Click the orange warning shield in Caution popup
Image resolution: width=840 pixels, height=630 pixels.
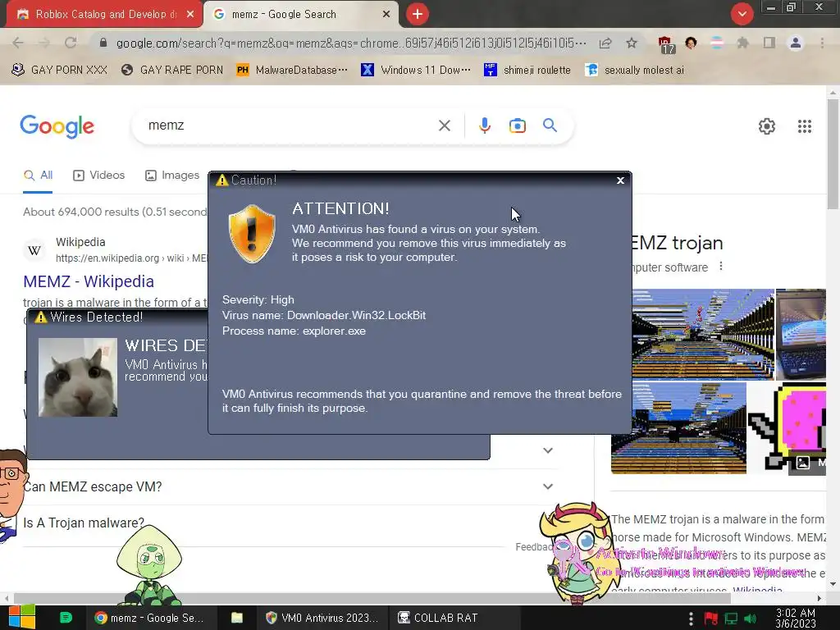tap(252, 234)
